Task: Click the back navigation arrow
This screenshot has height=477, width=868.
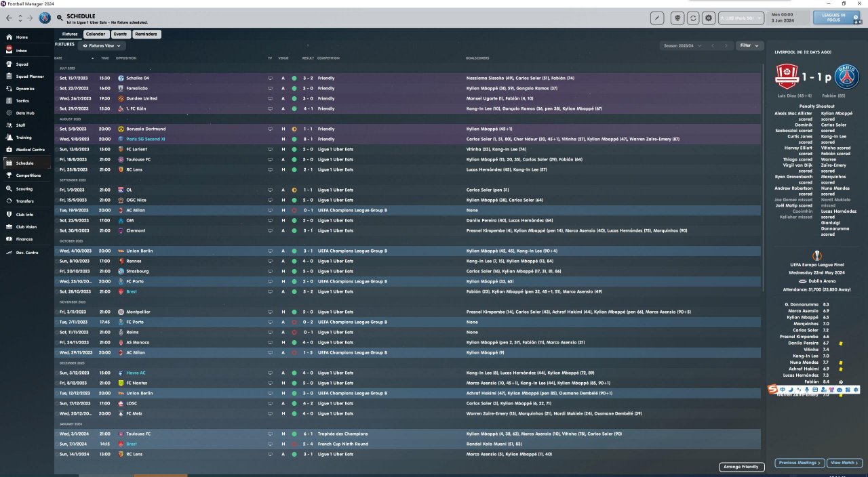Action: (x=9, y=18)
